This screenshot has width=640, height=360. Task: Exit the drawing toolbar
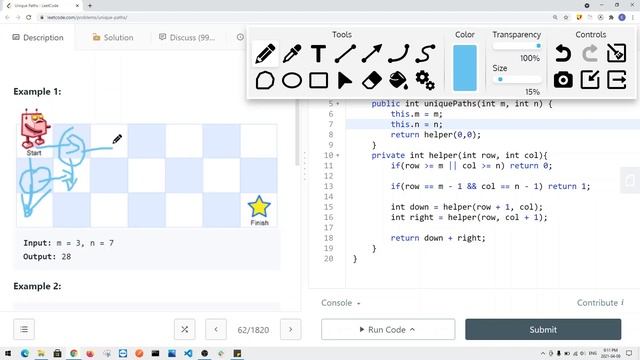pos(616,80)
